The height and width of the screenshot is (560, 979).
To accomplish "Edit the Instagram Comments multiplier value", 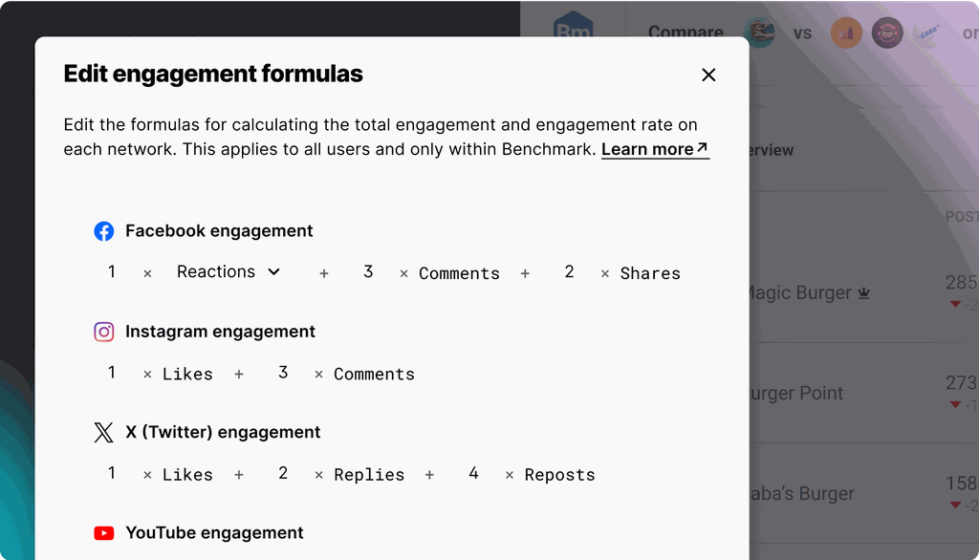I will tap(283, 373).
